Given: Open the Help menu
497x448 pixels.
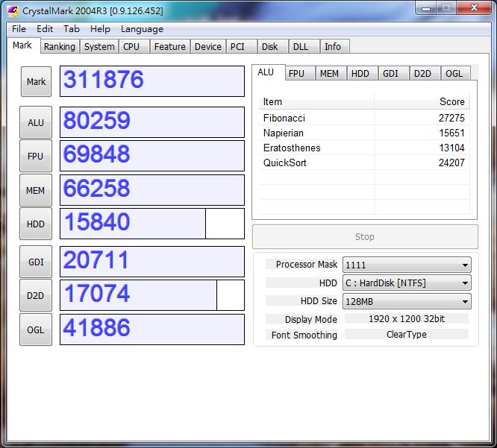Looking at the screenshot, I should (x=100, y=29).
